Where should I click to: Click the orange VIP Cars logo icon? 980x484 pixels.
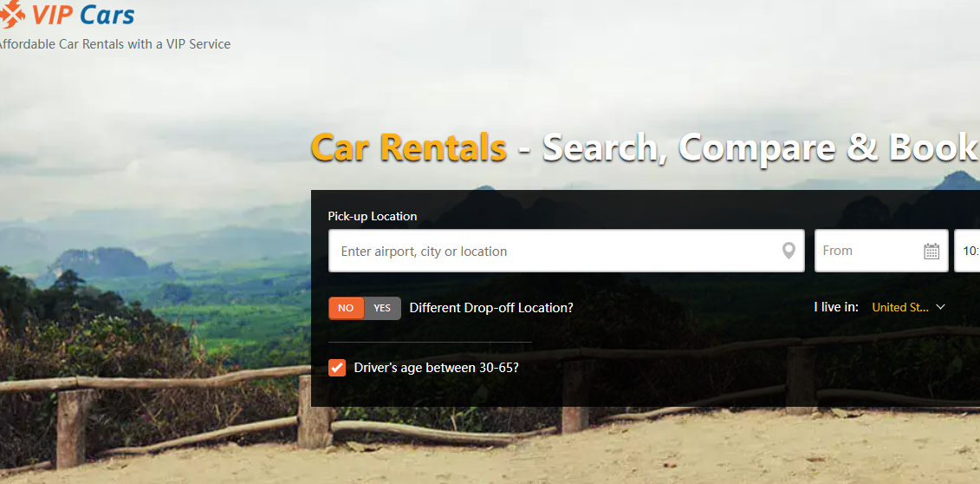click(12, 15)
